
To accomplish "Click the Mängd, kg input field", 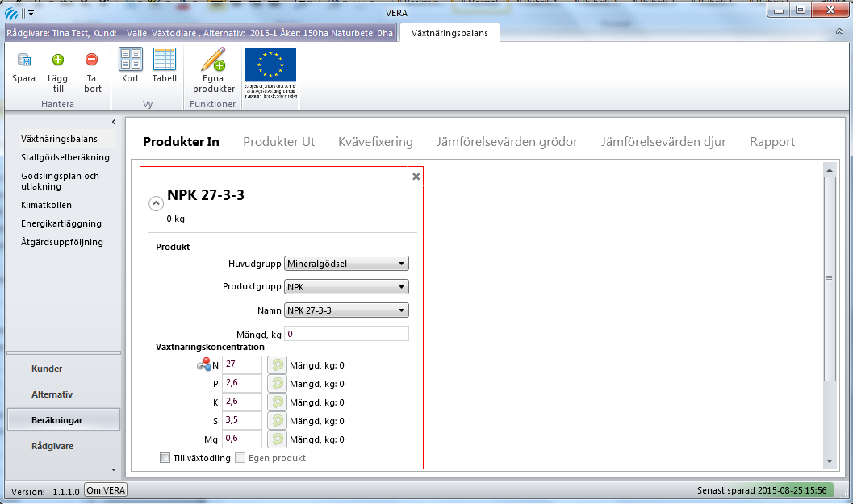I will click(x=346, y=334).
